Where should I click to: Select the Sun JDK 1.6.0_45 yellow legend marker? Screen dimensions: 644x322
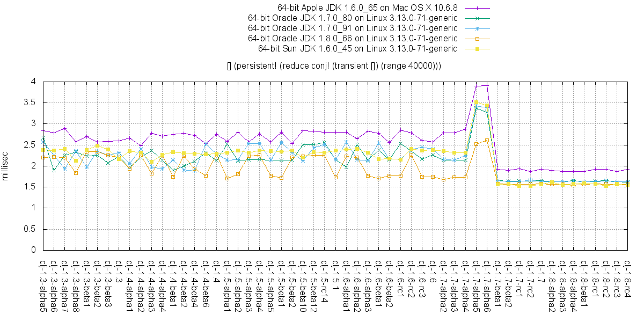tap(478, 48)
